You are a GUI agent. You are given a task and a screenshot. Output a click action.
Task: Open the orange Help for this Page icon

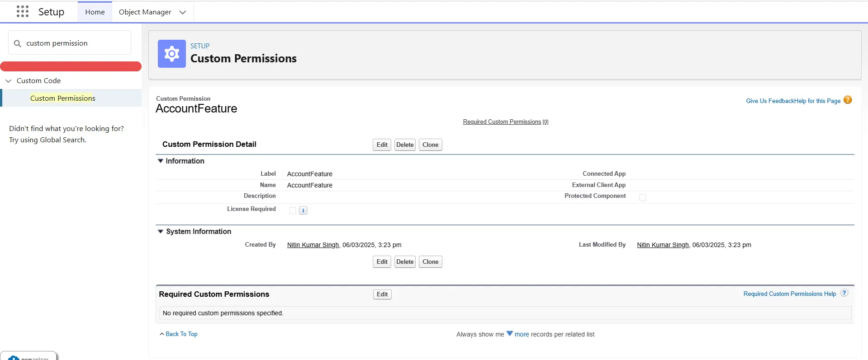point(848,100)
